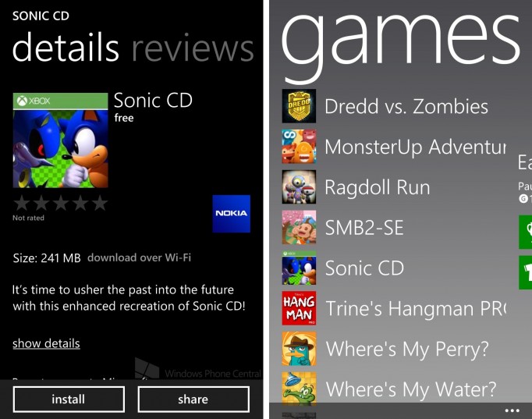Viewport: 532px width, 419px height.
Task: Expand description with show details link
Action: click(x=46, y=343)
